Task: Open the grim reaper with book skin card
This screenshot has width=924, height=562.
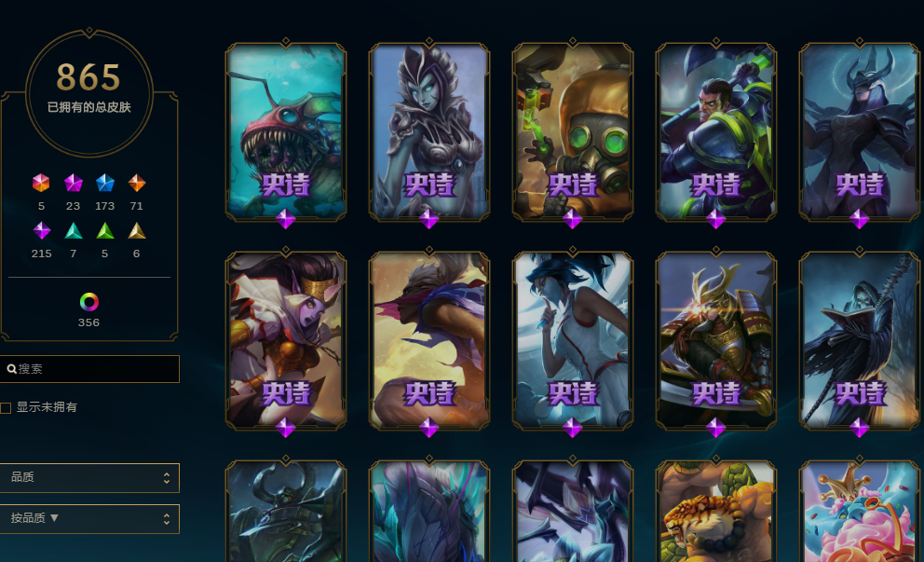Action: tap(859, 341)
